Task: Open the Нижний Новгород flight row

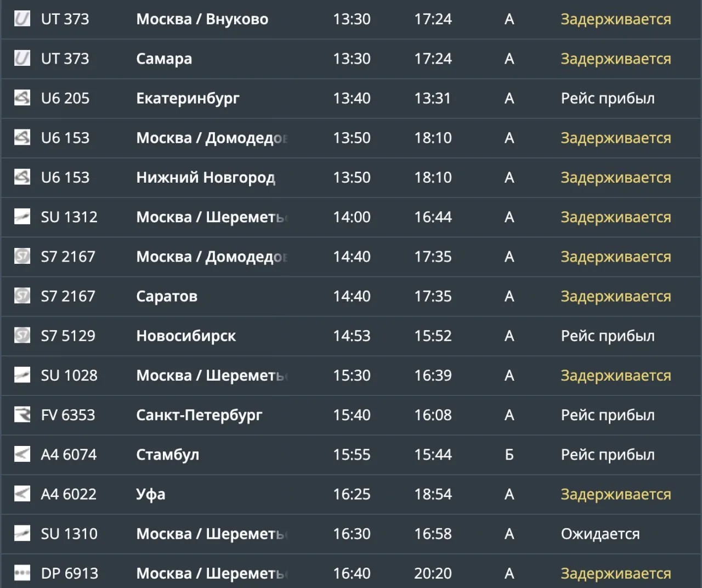Action: pyautogui.click(x=351, y=177)
